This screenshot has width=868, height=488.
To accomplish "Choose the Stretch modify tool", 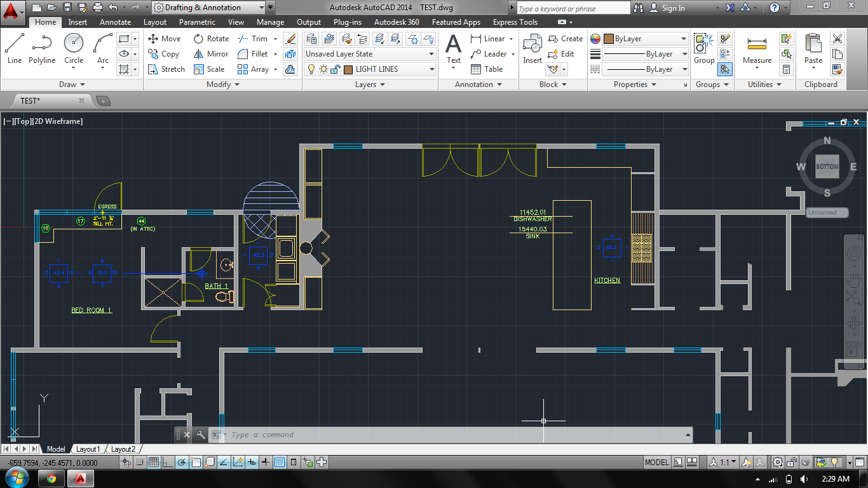I will click(166, 69).
